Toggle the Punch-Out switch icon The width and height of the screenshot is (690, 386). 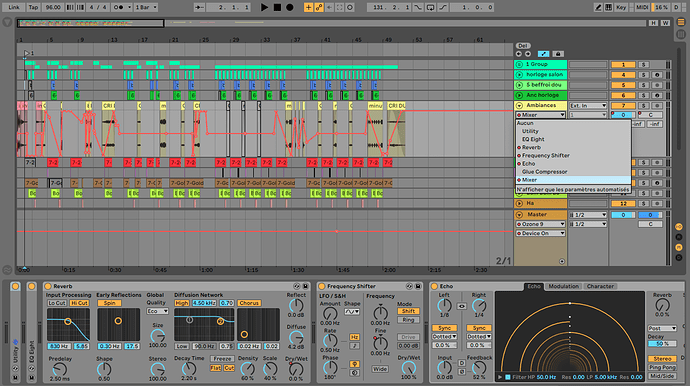click(x=442, y=7)
